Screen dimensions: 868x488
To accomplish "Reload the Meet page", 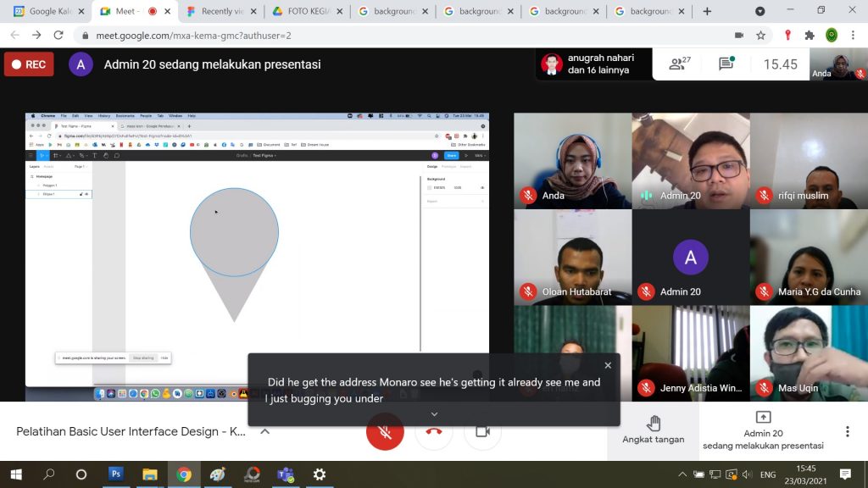I will tap(58, 36).
